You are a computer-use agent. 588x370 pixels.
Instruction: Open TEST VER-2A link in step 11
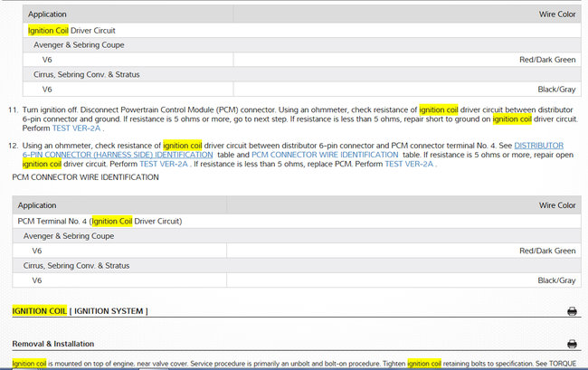tap(77, 128)
